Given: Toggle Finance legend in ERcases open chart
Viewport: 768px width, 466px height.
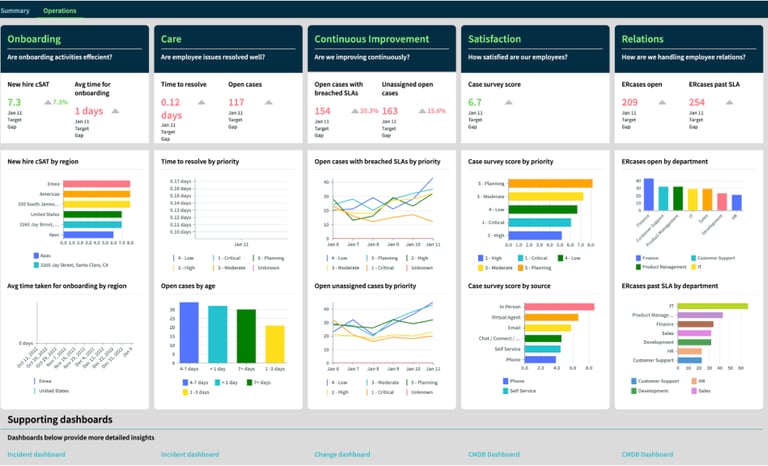Looking at the screenshot, I should point(647,258).
